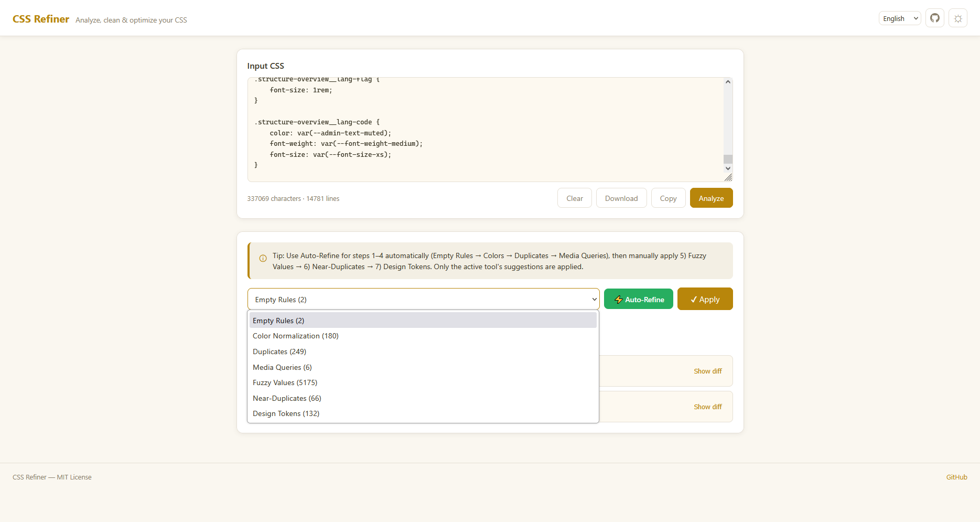Click the textarea scroll-up arrow
Image resolution: width=980 pixels, height=522 pixels.
[728, 82]
